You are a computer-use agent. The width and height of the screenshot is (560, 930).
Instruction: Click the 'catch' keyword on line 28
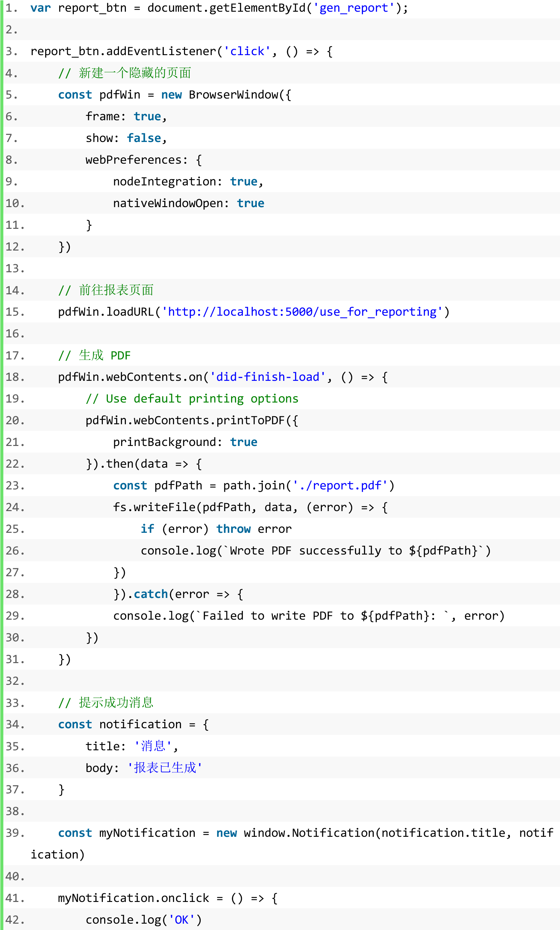pos(151,594)
